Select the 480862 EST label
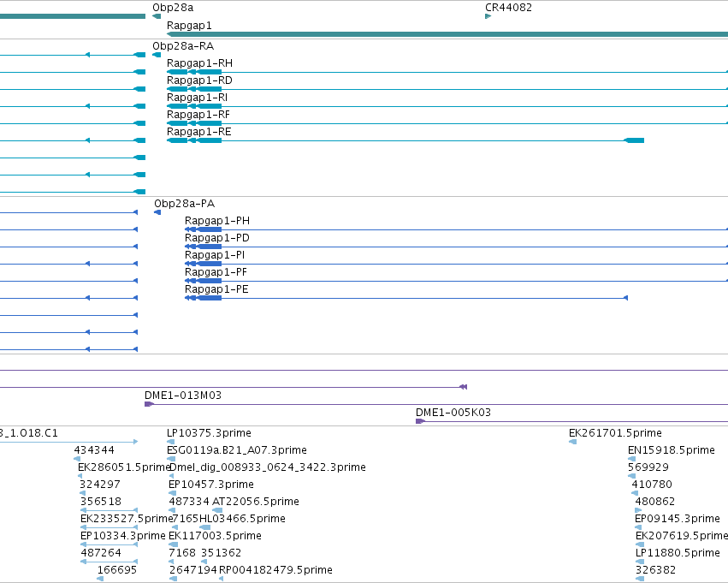This screenshot has width=728, height=583. [655, 502]
